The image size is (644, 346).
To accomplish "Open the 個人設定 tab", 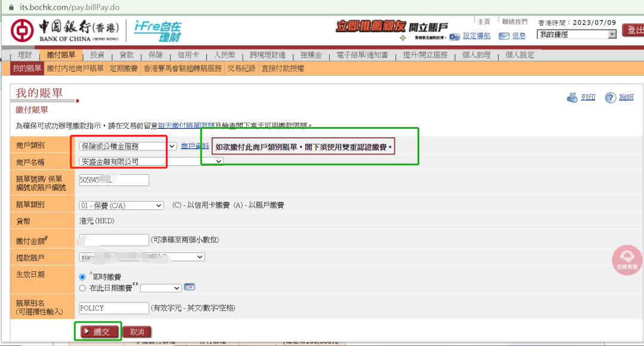I will click(x=519, y=55).
